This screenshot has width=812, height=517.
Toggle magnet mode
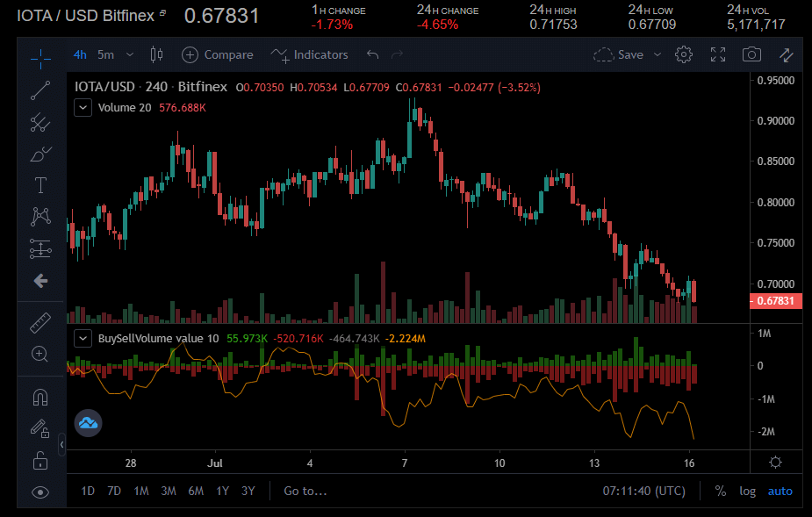[40, 398]
